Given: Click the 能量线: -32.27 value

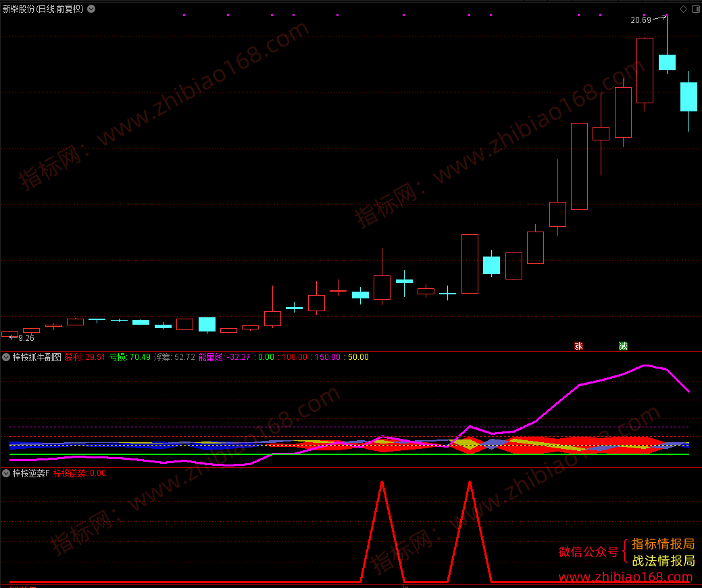Looking at the screenshot, I should tap(224, 357).
